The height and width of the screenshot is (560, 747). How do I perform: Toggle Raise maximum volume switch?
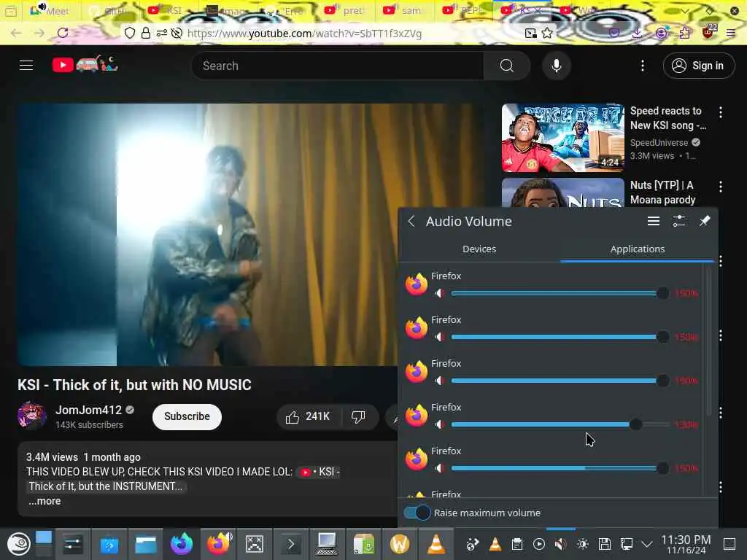click(x=417, y=513)
